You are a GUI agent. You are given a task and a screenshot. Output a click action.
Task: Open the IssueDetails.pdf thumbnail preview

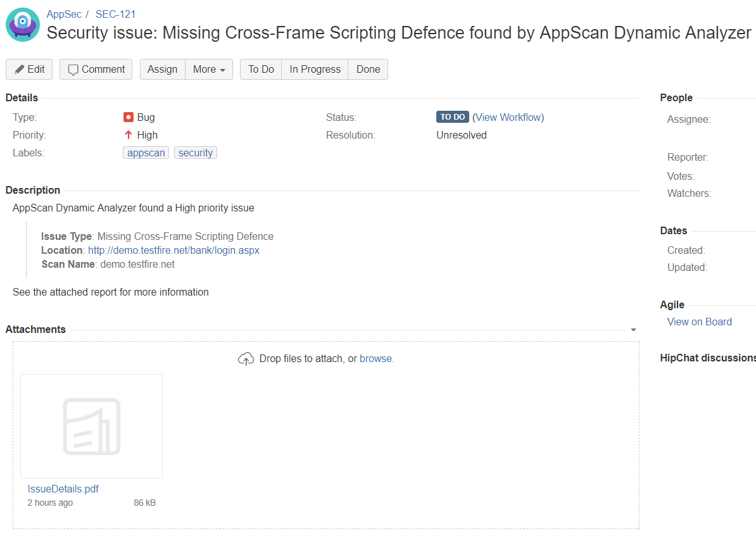92,426
